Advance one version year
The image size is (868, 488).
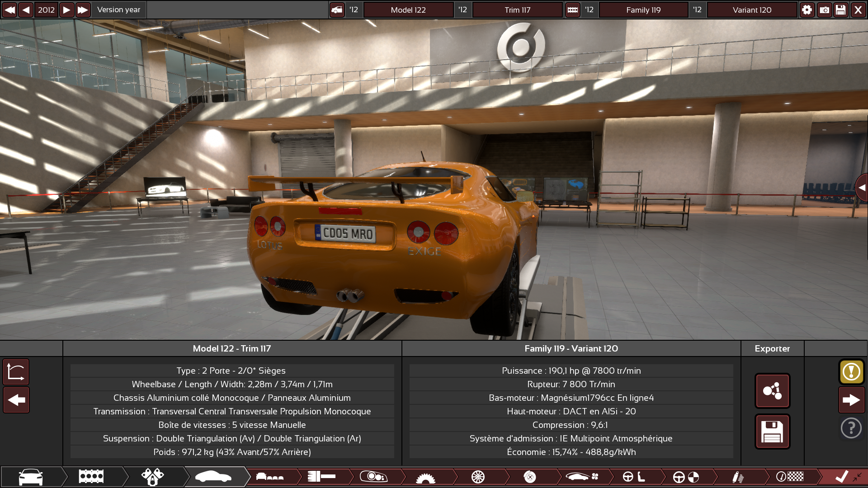point(66,9)
